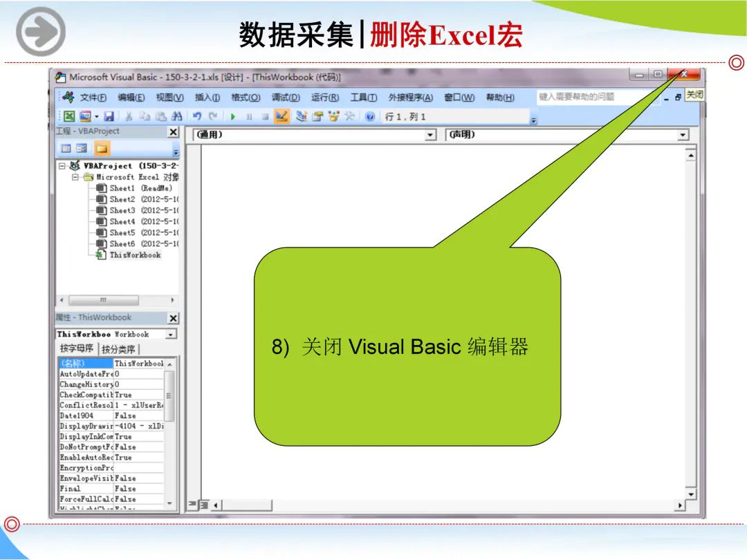The width and height of the screenshot is (747, 560).
Task: Select Sheet1 (ReadMe) in project tree
Action: [134, 188]
